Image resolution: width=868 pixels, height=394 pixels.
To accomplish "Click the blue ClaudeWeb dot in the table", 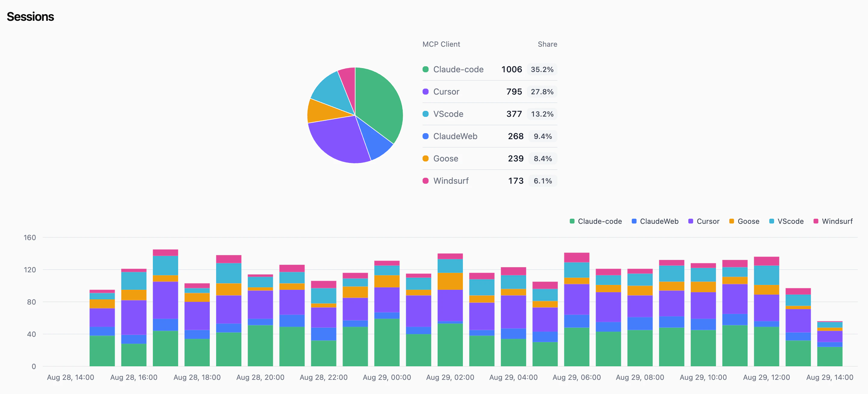I will 426,136.
